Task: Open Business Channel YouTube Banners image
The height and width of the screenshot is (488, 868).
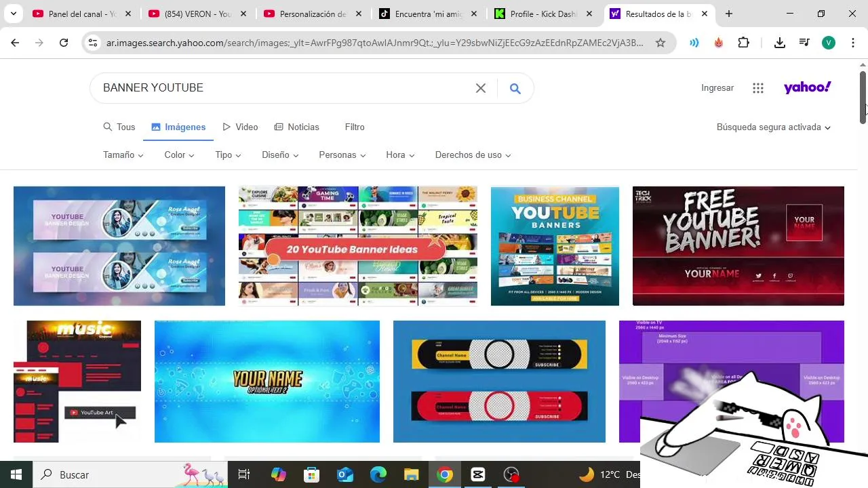Action: click(555, 246)
